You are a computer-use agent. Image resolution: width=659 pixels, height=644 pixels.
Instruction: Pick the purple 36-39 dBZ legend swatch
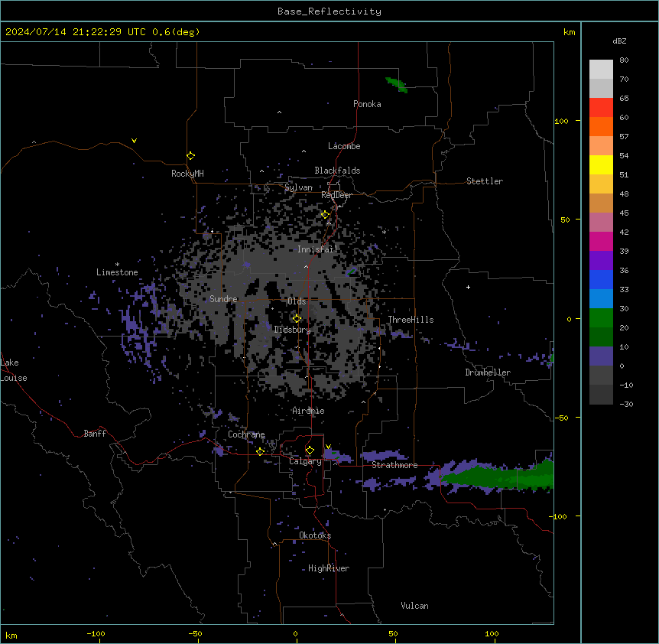(601, 261)
